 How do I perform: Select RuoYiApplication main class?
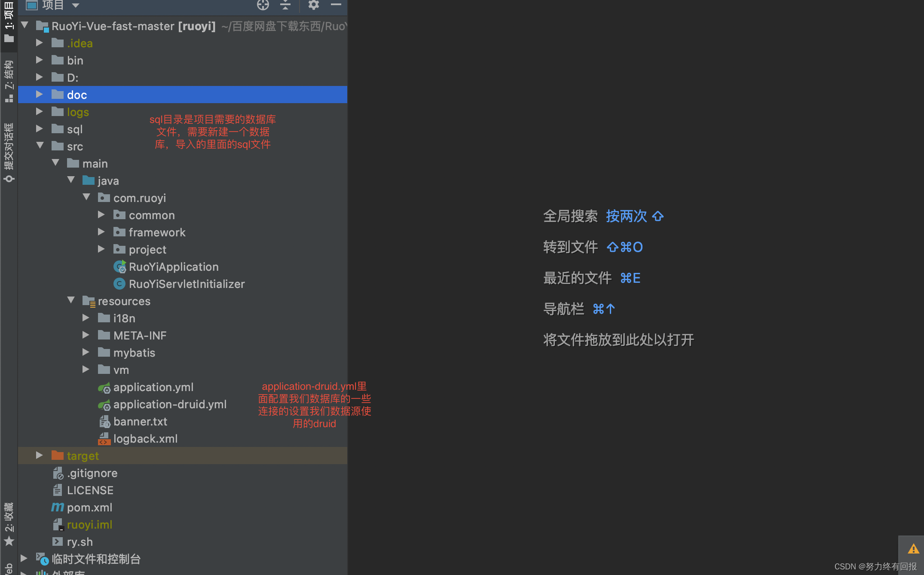click(173, 266)
